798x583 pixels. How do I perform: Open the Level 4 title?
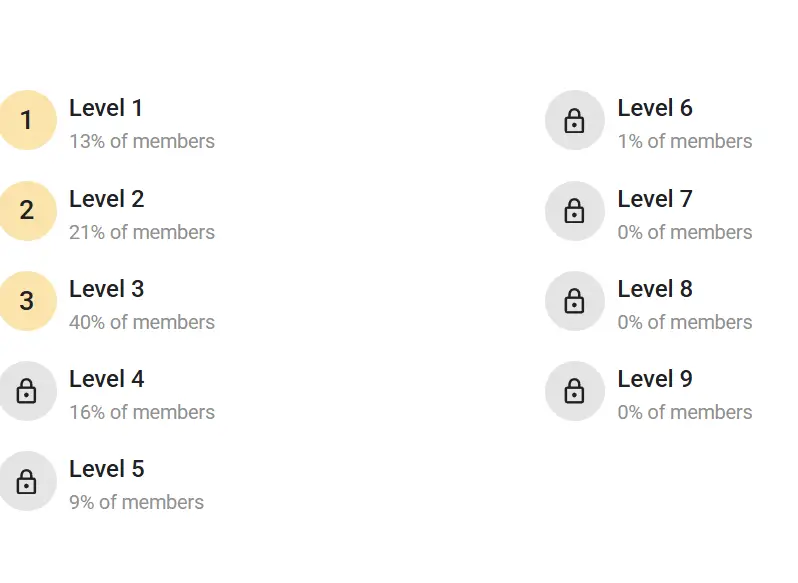(x=106, y=379)
